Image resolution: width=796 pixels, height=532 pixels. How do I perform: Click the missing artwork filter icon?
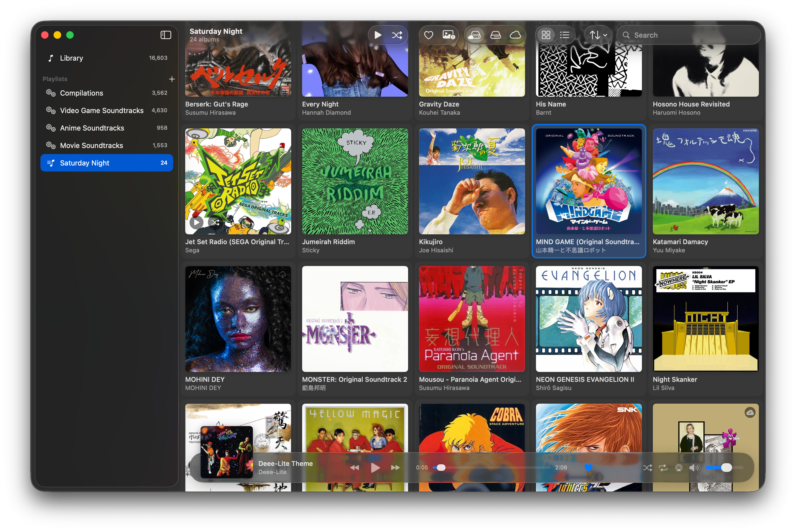point(449,35)
